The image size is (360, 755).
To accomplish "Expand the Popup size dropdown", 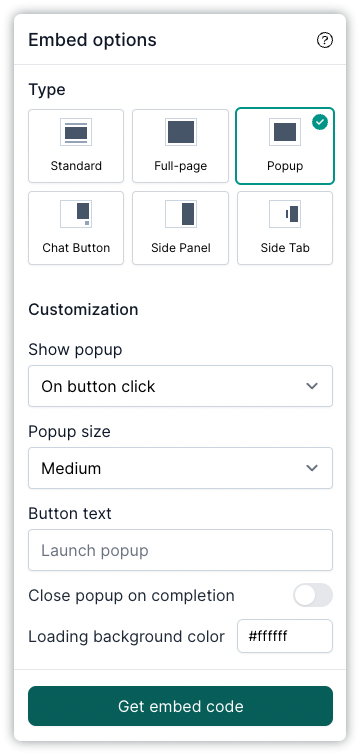I will 180,468.
